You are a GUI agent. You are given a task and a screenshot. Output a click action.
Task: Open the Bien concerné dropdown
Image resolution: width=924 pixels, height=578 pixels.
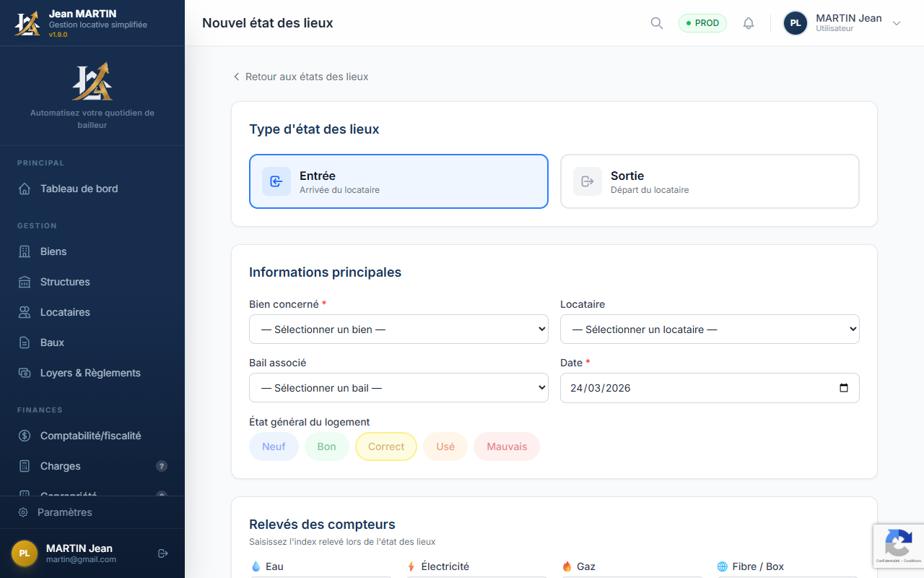click(x=398, y=329)
